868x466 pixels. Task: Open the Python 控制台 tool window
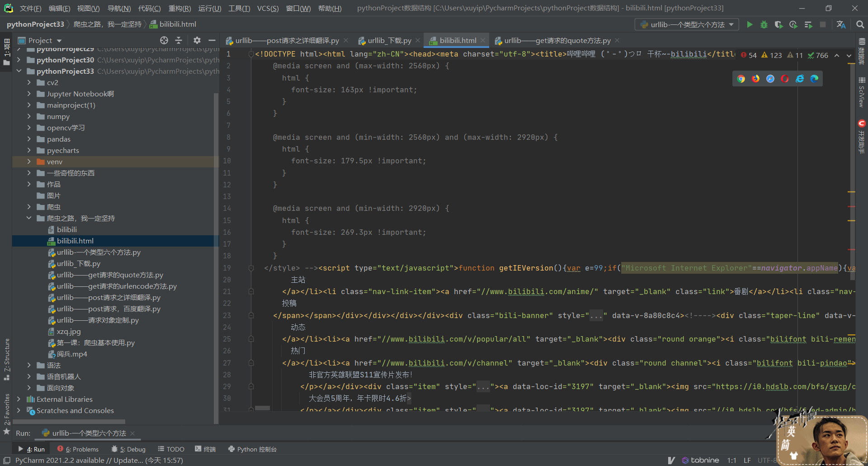tap(252, 449)
